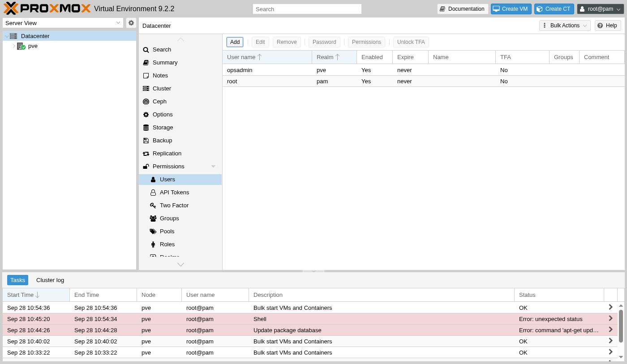
Task: Sort by TFA column
Action: tap(523, 57)
